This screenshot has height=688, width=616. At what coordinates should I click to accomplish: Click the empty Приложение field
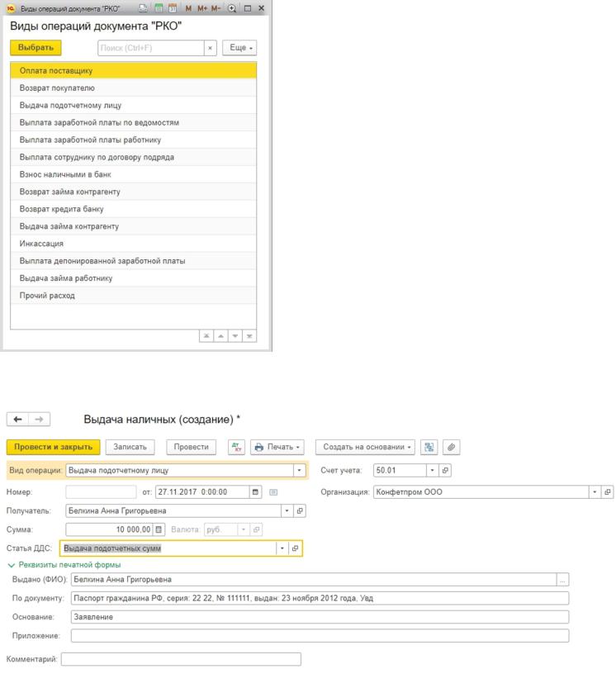click(x=320, y=636)
